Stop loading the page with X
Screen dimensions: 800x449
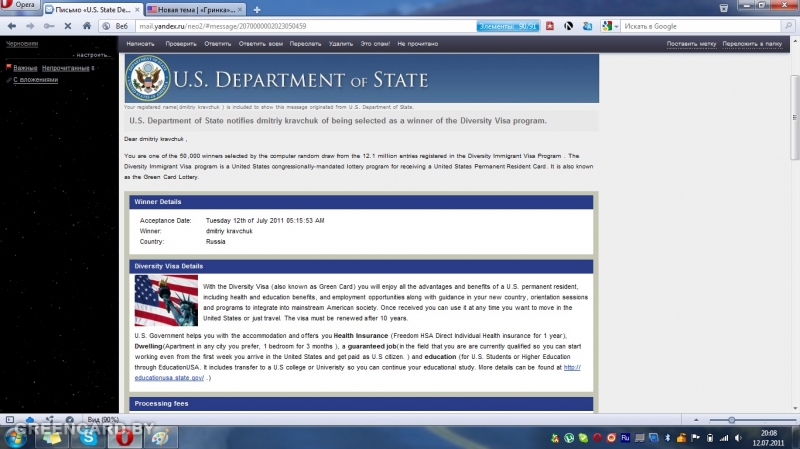pyautogui.click(x=67, y=26)
